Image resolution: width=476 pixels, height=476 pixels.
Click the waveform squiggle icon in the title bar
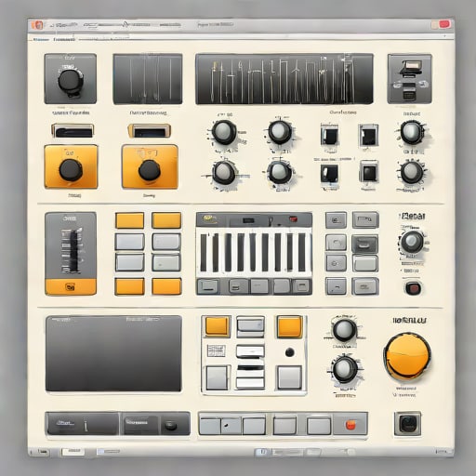(x=126, y=24)
